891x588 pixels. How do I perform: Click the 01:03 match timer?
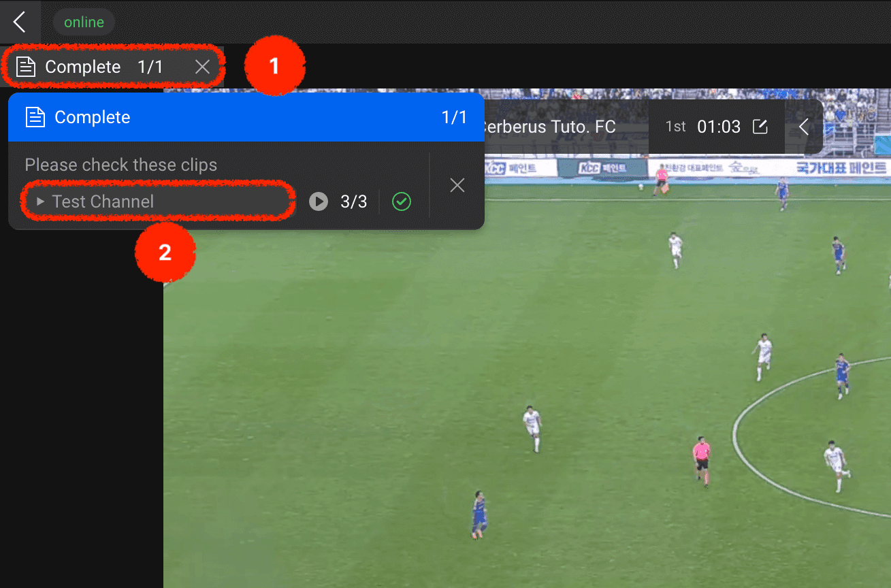pos(719,127)
